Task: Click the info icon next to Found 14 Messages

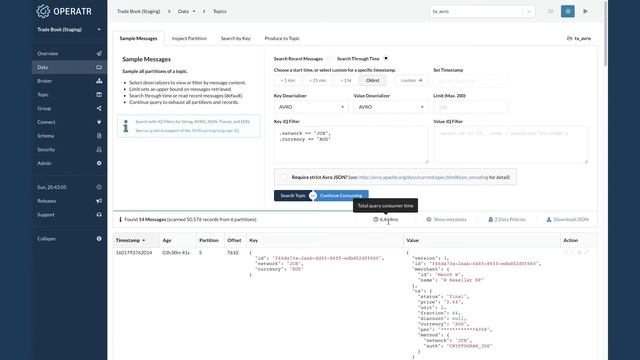Action: coord(120,220)
